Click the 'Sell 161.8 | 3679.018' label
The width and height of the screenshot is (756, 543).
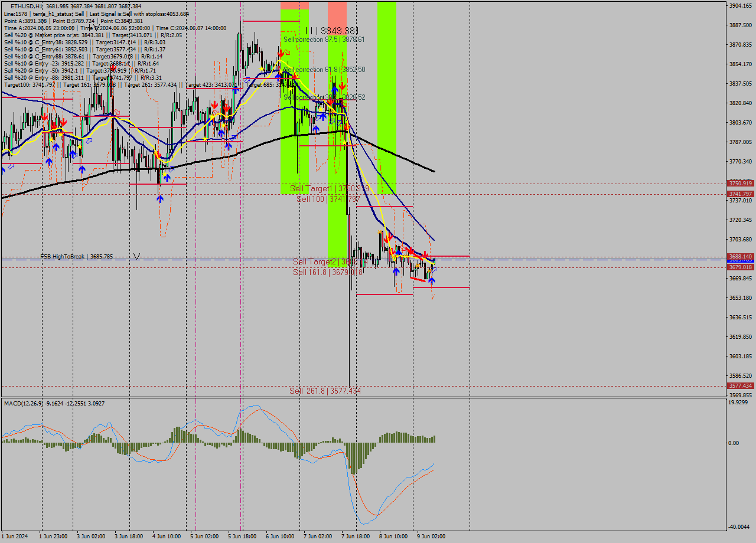coord(328,273)
